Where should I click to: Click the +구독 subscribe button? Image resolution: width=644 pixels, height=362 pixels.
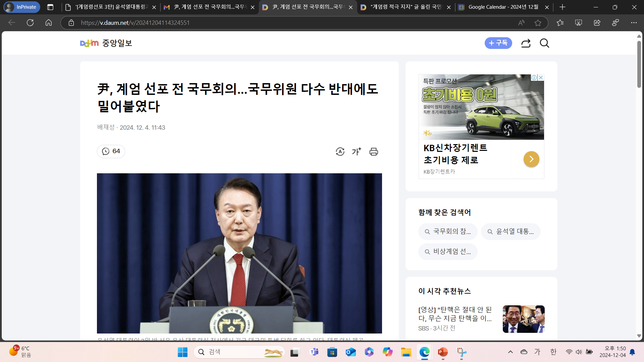tap(498, 43)
